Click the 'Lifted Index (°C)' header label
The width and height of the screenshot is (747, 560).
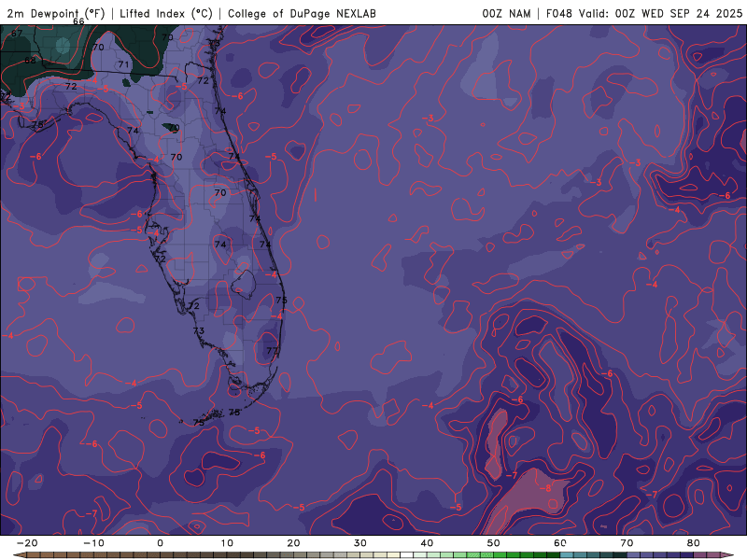tap(166, 13)
